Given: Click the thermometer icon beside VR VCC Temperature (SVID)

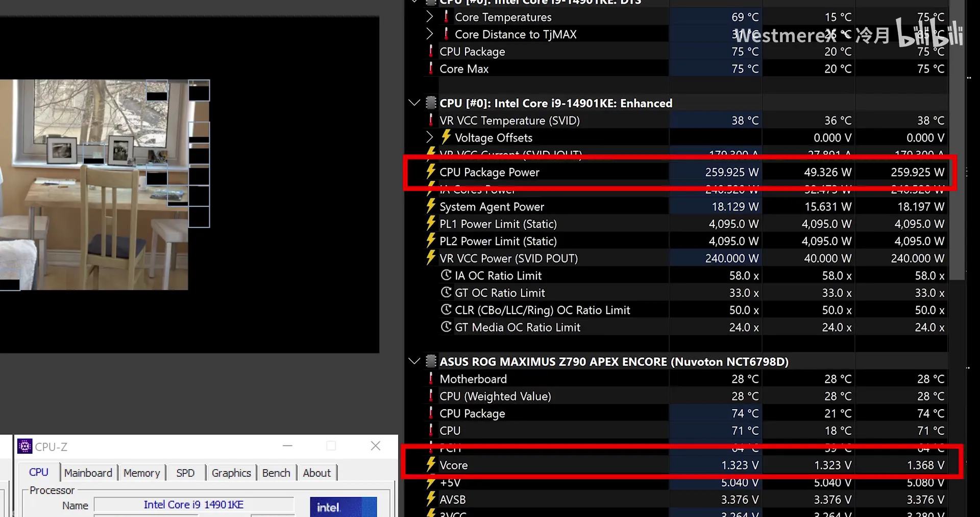Looking at the screenshot, I should pos(431,120).
